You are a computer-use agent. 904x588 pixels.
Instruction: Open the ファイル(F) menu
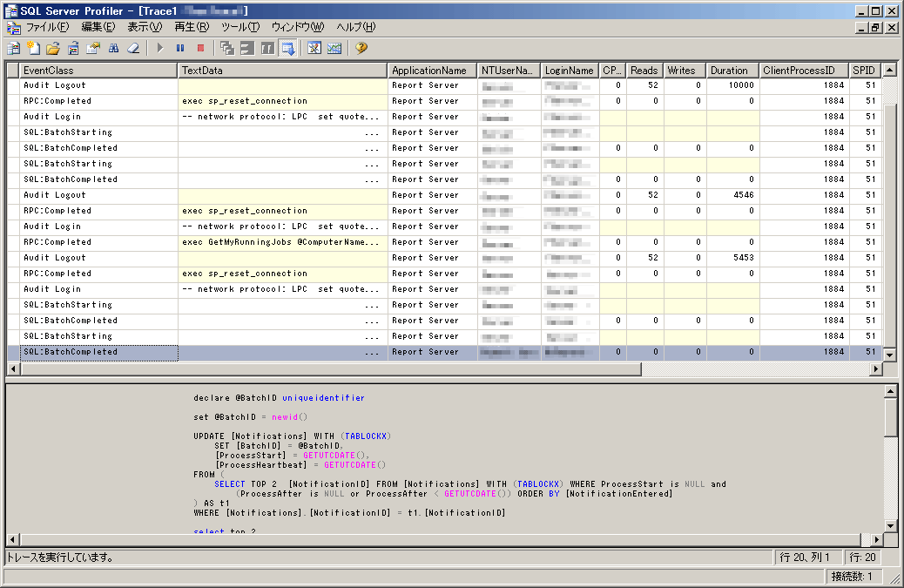point(47,27)
